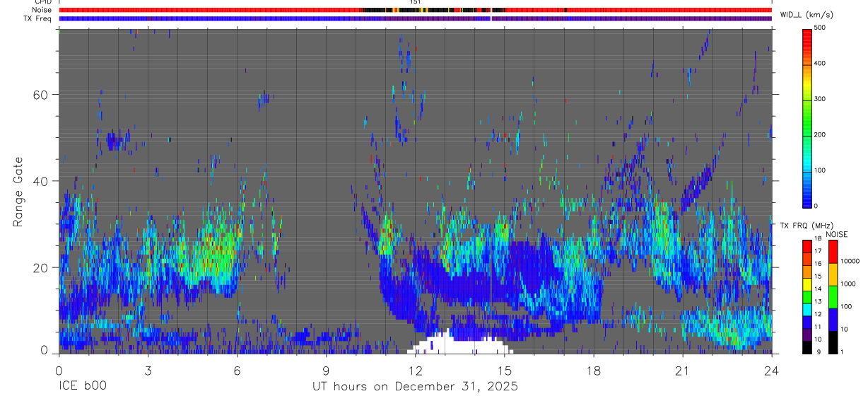Click the '60' tick on the Range Gate axis
The height and width of the screenshot is (401, 868).
(x=40, y=95)
